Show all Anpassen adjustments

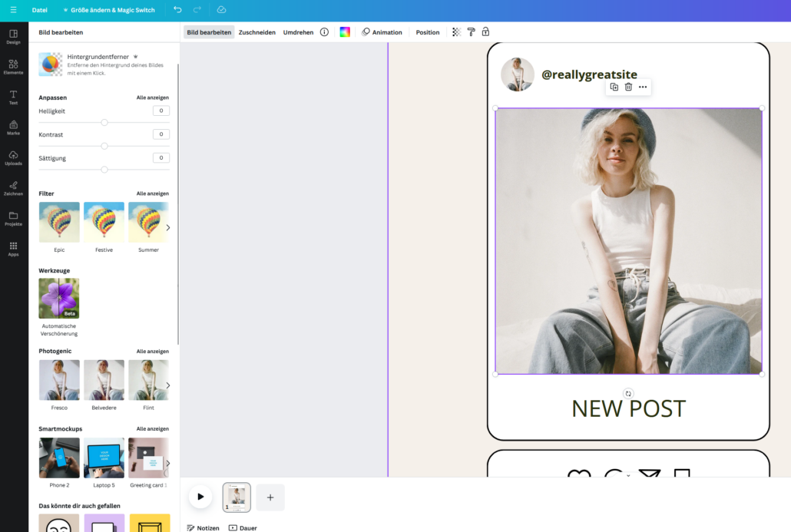152,97
